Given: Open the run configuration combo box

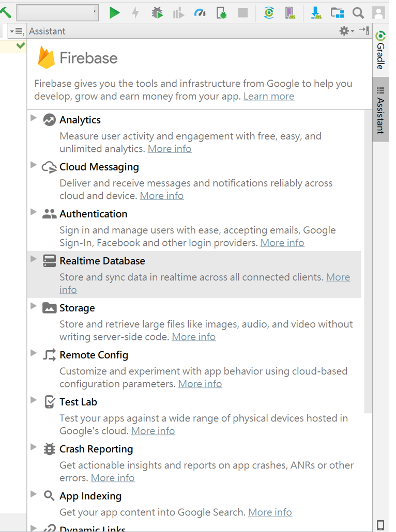Looking at the screenshot, I should pyautogui.click(x=58, y=13).
